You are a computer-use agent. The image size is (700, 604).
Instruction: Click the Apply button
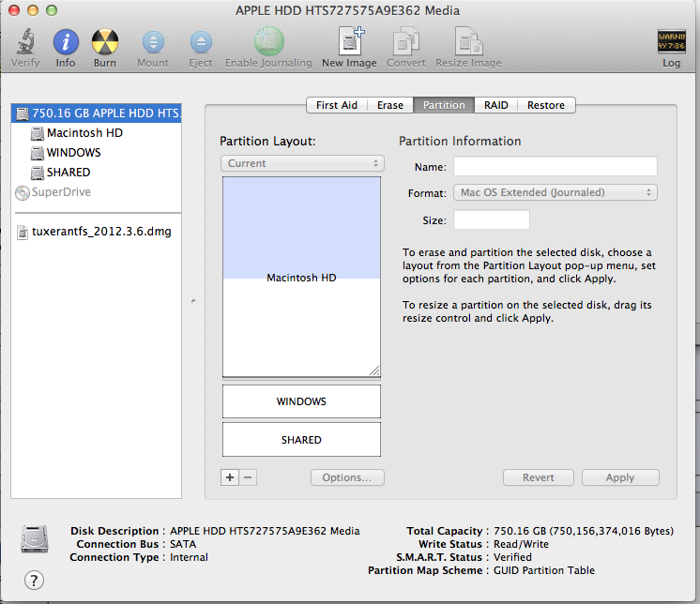click(620, 477)
